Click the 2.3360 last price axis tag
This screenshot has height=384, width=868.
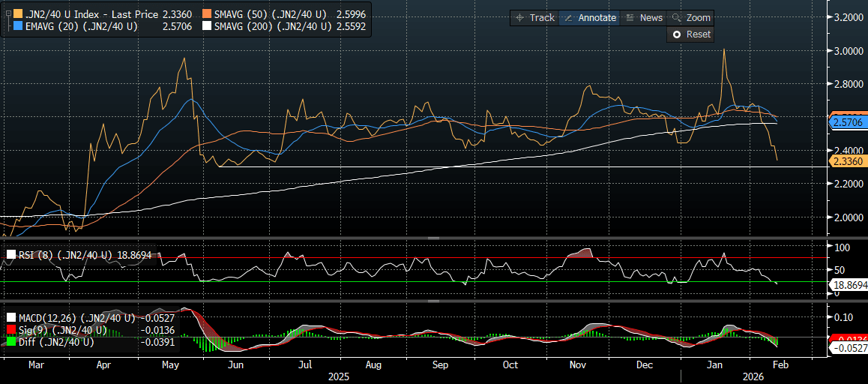(848, 160)
